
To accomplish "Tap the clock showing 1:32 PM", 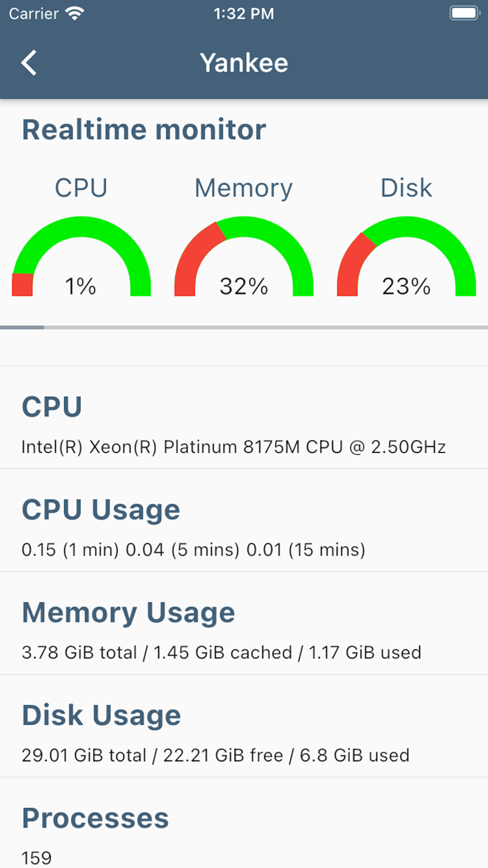I will coord(243,13).
